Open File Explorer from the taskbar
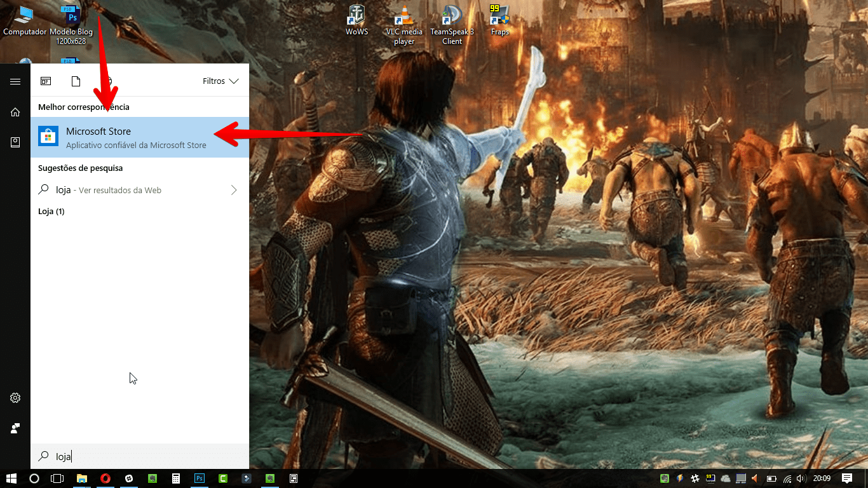The height and width of the screenshot is (488, 868). tap(82, 478)
